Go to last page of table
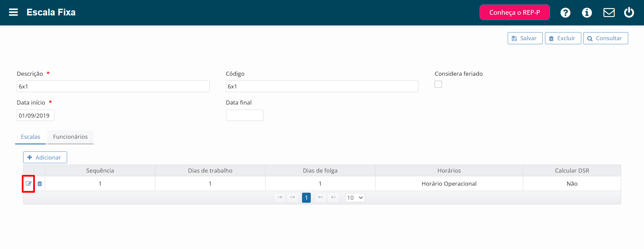 click(333, 197)
